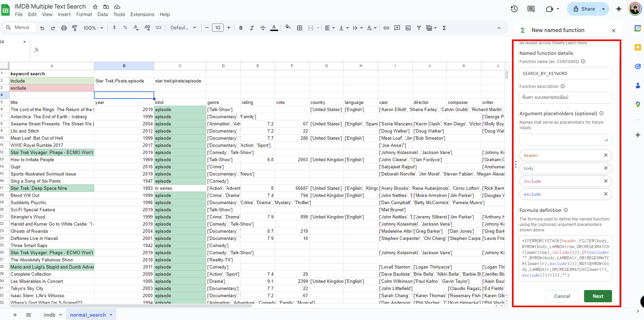Collapse the toolbar with chevron up

pos(499,28)
